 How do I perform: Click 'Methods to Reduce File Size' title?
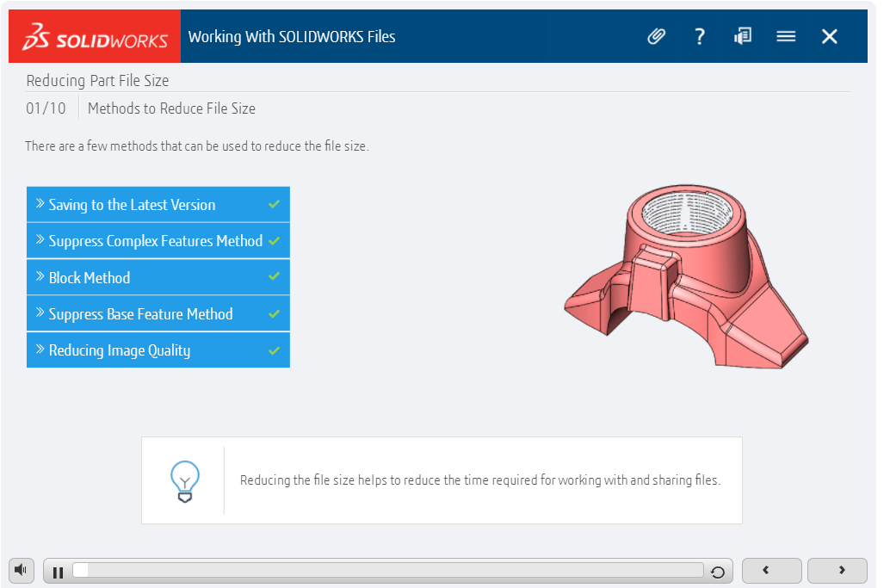coord(171,108)
